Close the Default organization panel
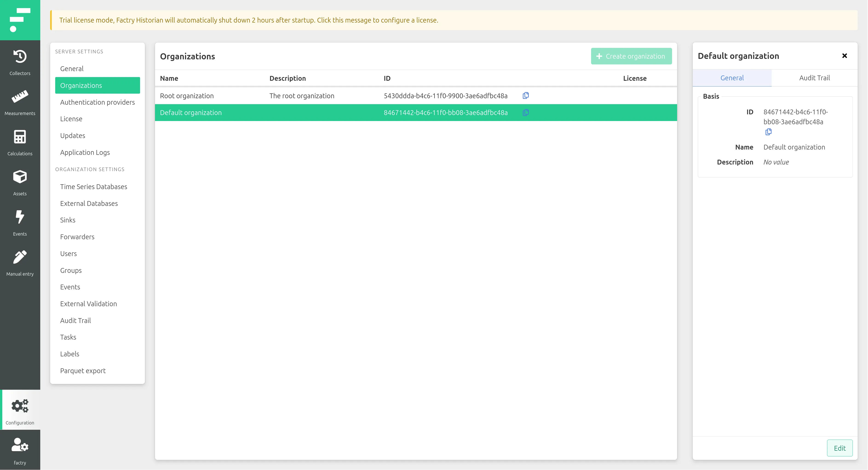Image resolution: width=868 pixels, height=470 pixels. coord(844,56)
